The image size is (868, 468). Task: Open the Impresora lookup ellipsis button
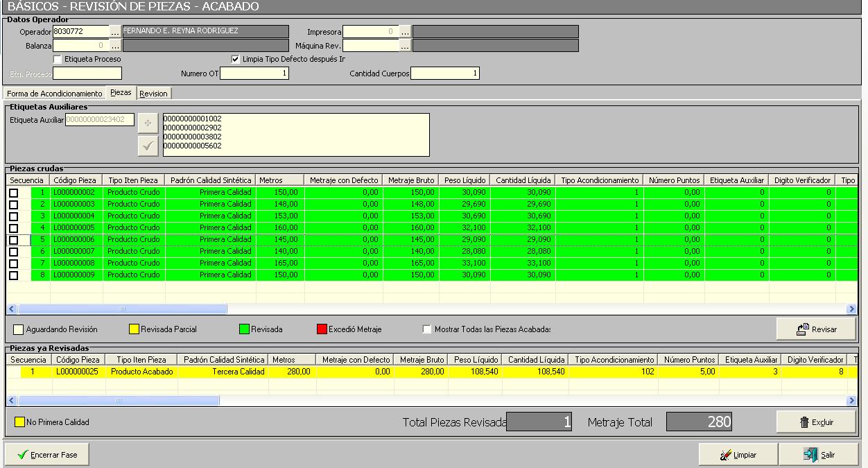pyautogui.click(x=405, y=32)
